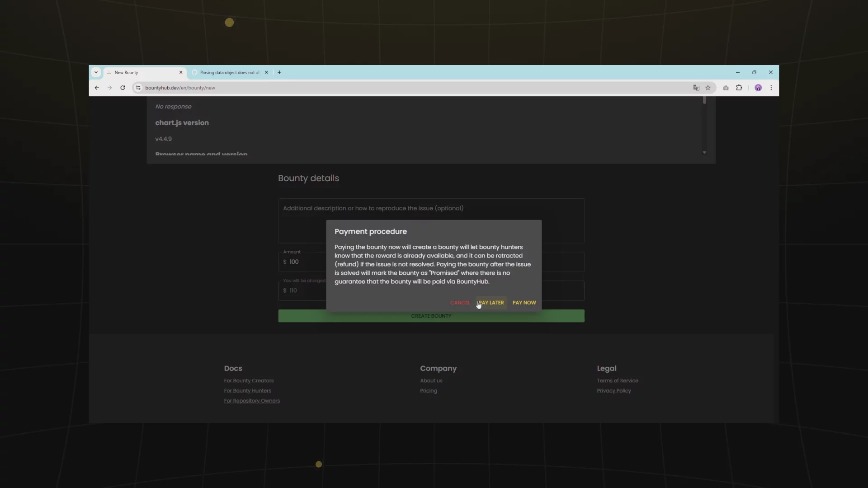
Task: Bookmark this page with the star icon
Action: [x=708, y=88]
